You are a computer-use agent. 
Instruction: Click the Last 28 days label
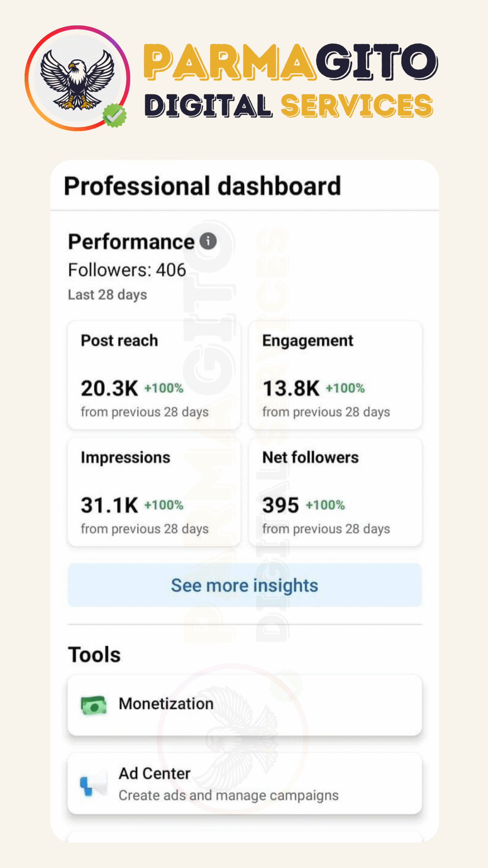click(x=107, y=295)
